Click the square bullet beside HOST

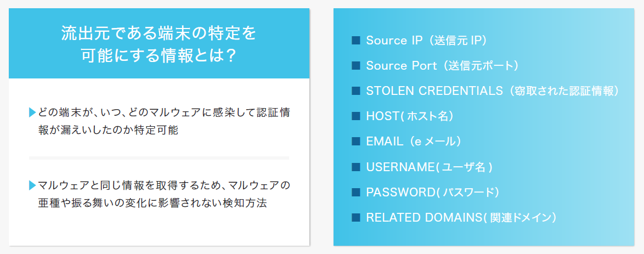pyautogui.click(x=356, y=116)
